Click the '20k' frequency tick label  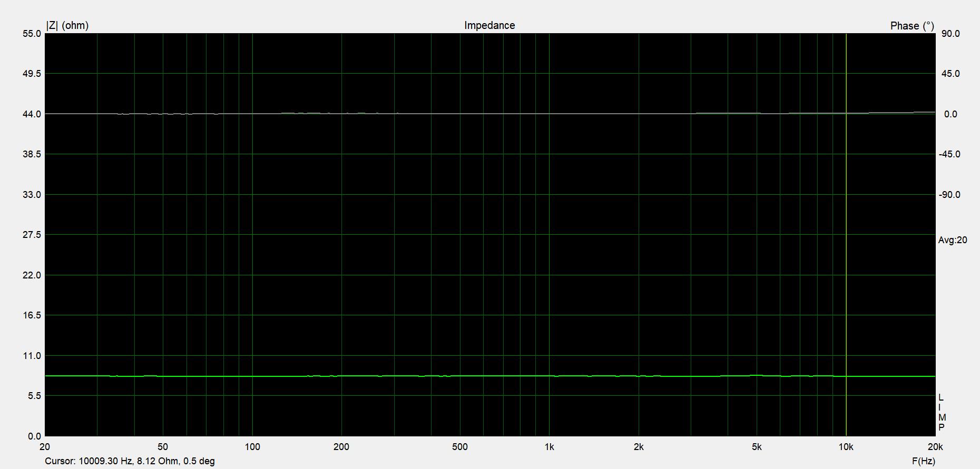click(x=935, y=447)
